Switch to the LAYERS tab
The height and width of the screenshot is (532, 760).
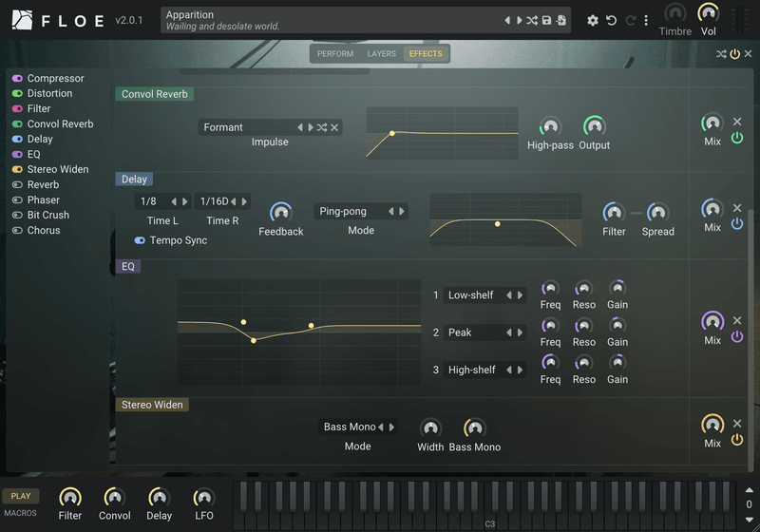(x=382, y=54)
